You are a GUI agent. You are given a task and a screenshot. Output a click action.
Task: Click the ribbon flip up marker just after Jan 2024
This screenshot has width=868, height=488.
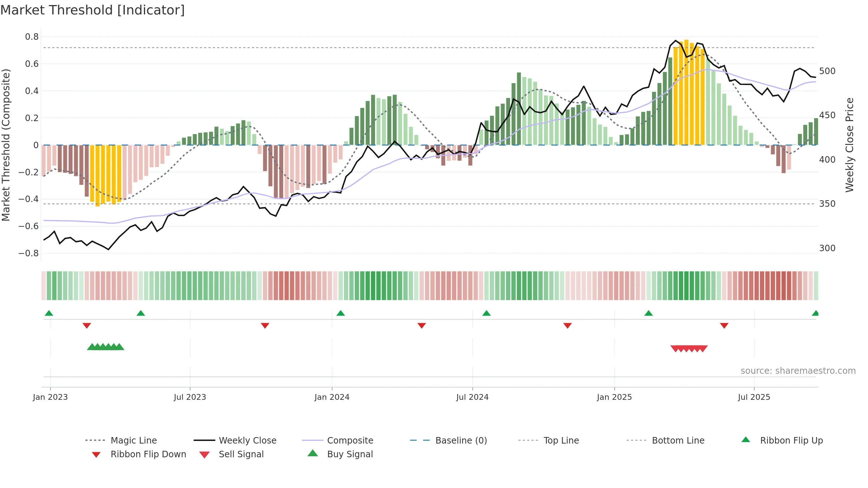pyautogui.click(x=341, y=313)
